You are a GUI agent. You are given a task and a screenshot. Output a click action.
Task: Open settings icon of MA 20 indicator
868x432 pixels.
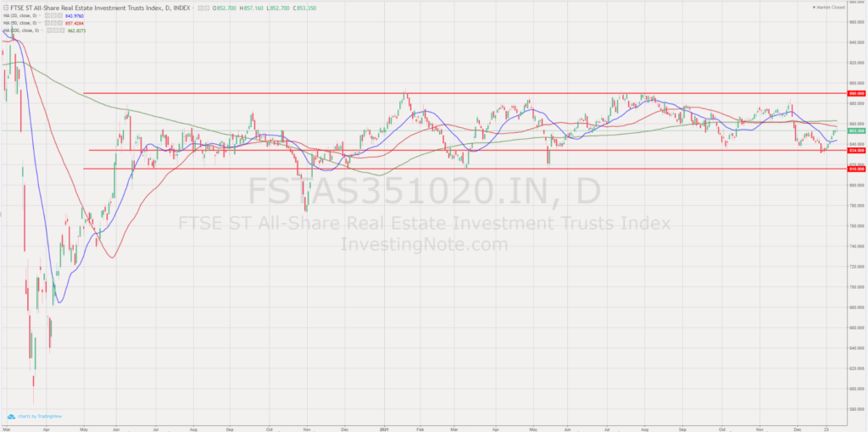(53, 16)
